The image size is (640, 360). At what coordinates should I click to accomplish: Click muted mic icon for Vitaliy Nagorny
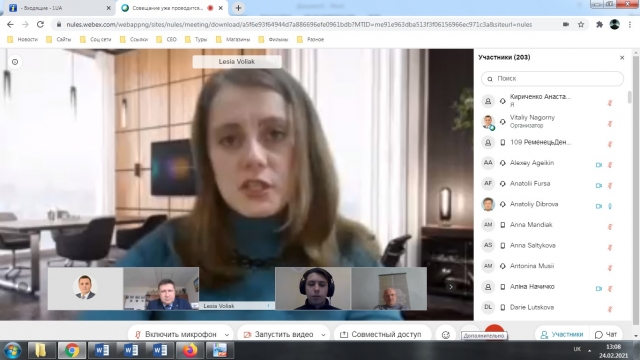pyautogui.click(x=610, y=124)
